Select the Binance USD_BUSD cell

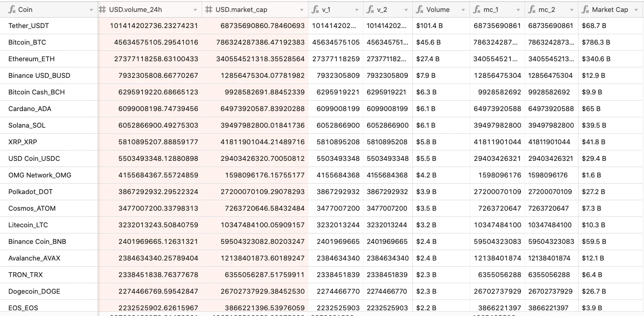(49, 75)
